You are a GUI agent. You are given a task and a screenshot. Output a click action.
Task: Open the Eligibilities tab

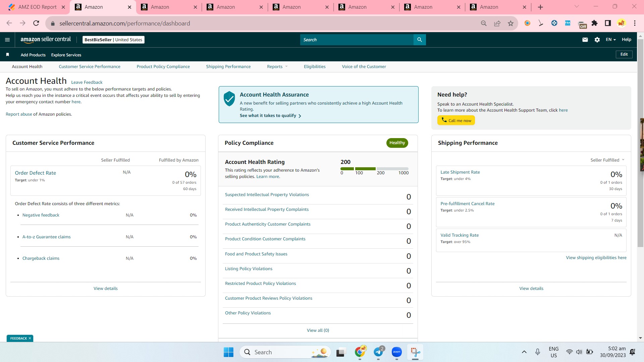[x=315, y=66]
